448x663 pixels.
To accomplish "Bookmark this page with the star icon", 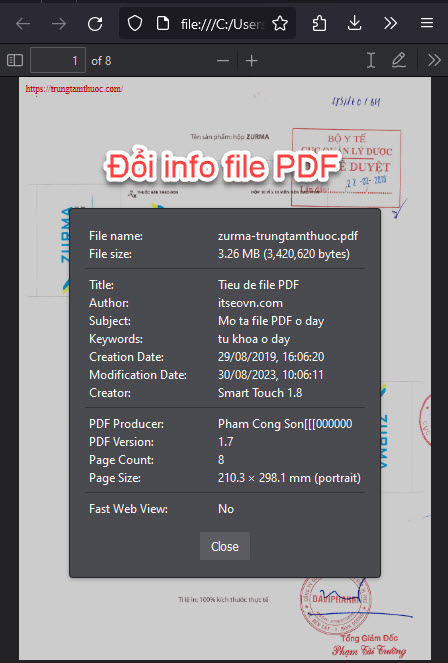I will (x=280, y=24).
